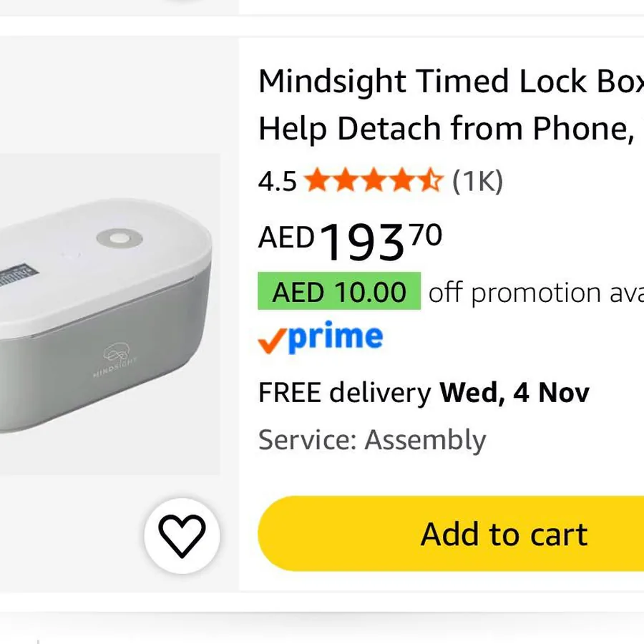
Task: Open the 1K reviews count
Action: pos(477,181)
